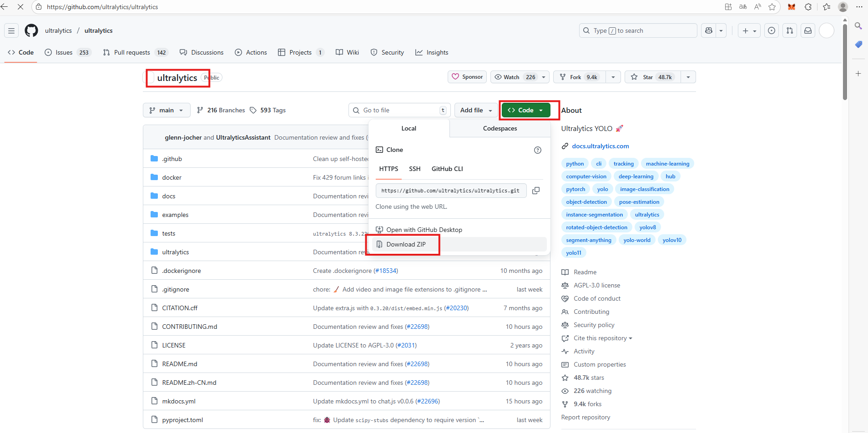This screenshot has height=433, width=868.
Task: Open the examples folder
Action: click(x=175, y=215)
